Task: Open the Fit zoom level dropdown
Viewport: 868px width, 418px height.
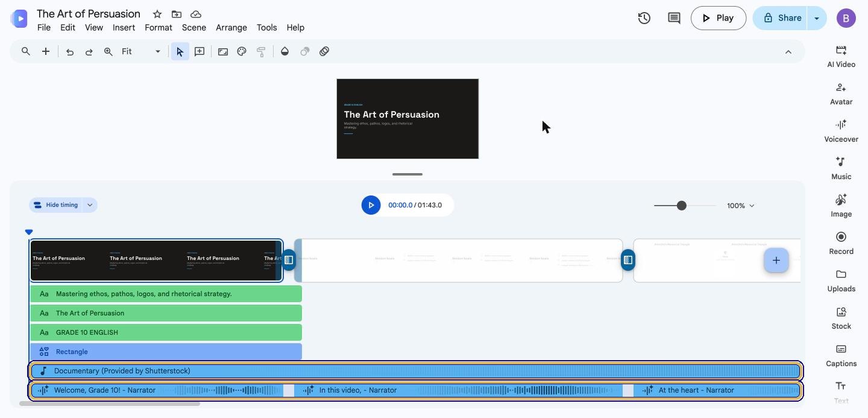Action: coord(141,52)
